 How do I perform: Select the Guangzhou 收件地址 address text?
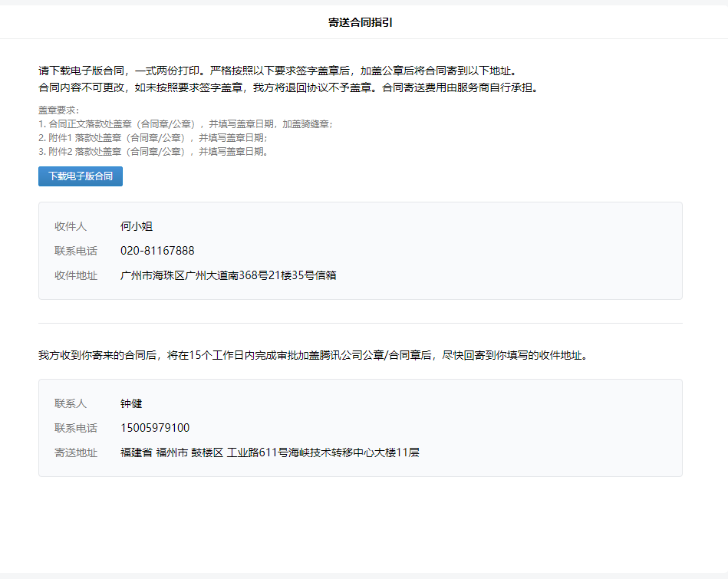(x=228, y=275)
